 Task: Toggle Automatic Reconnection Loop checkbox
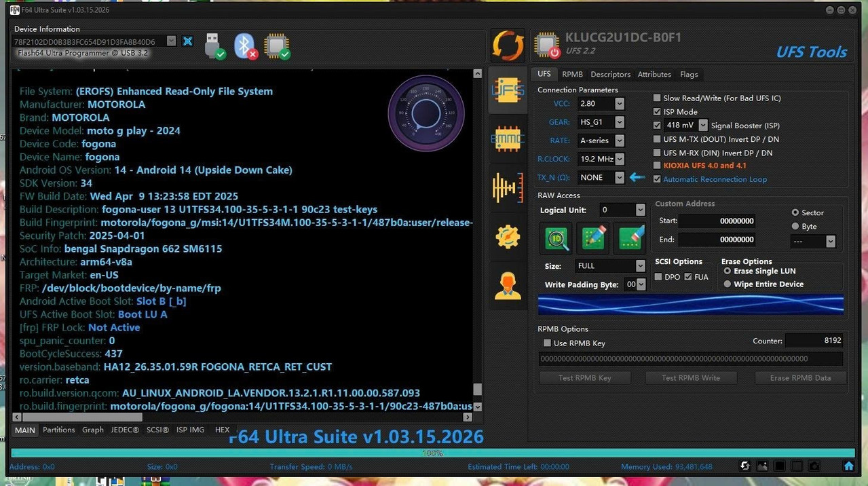coord(657,179)
